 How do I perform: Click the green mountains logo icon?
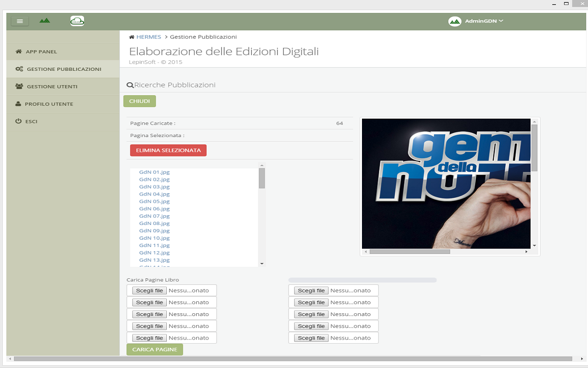pos(45,21)
